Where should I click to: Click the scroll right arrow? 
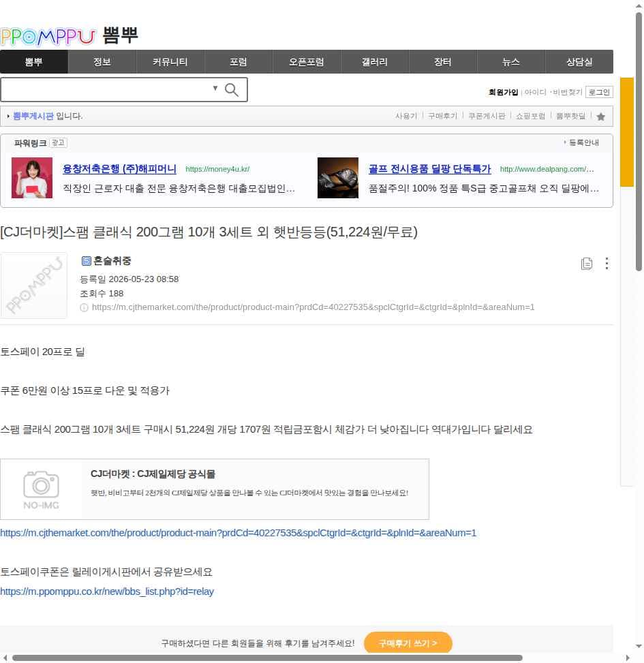(x=628, y=658)
